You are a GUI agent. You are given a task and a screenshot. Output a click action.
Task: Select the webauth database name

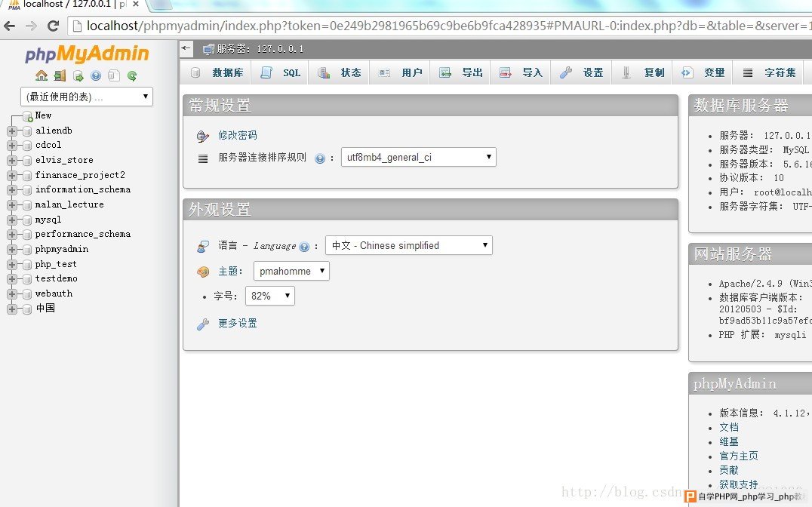[x=54, y=293]
